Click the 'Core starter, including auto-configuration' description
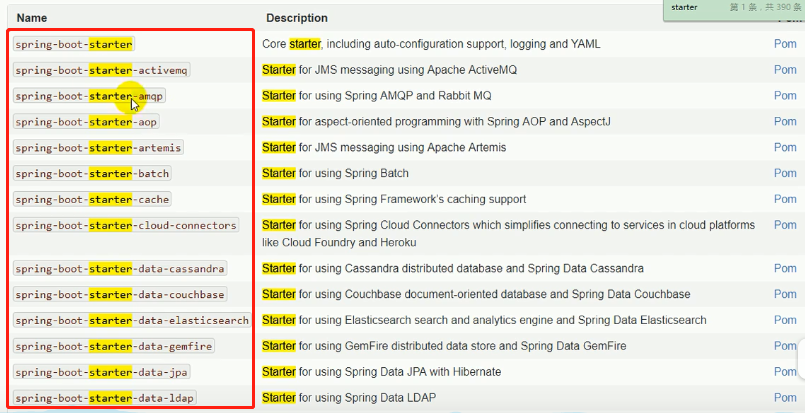The image size is (805, 413). pyautogui.click(x=431, y=44)
